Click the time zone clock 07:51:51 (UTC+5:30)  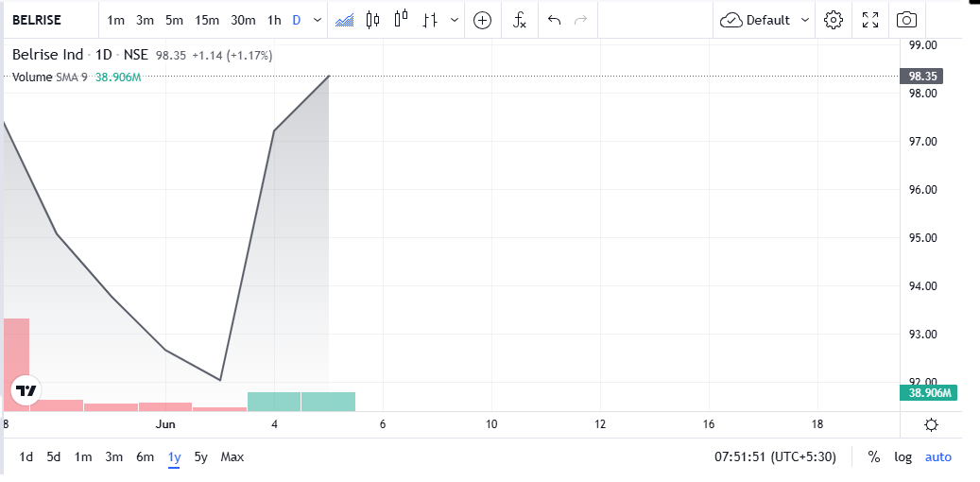pos(775,457)
